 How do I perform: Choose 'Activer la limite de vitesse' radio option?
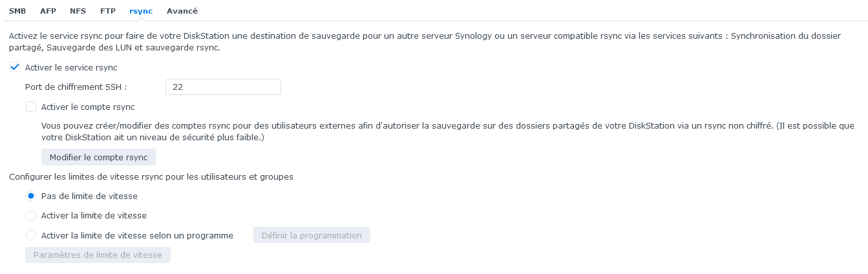click(31, 215)
